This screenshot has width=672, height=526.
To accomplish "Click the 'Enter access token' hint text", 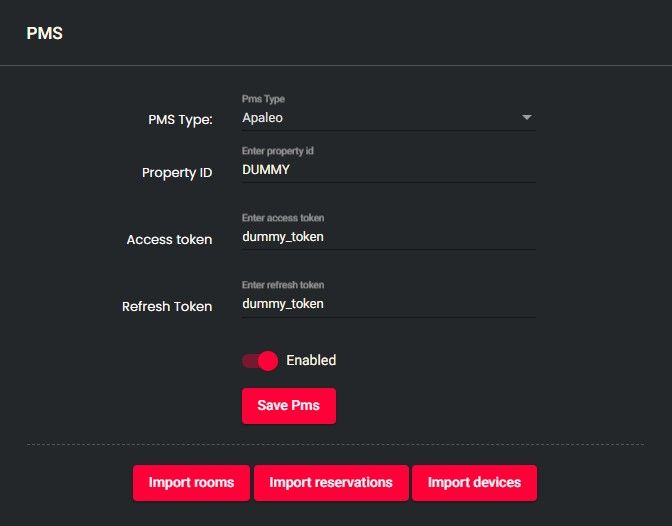I will click(x=282, y=218).
